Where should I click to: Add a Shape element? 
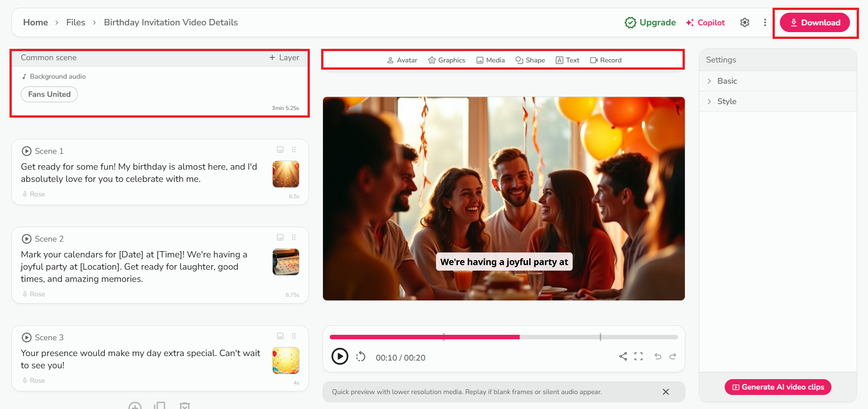tap(530, 60)
